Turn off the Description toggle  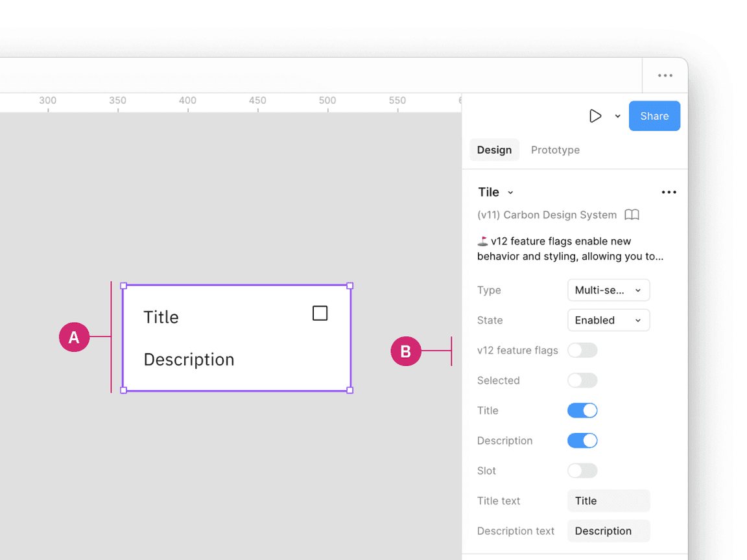click(x=582, y=441)
